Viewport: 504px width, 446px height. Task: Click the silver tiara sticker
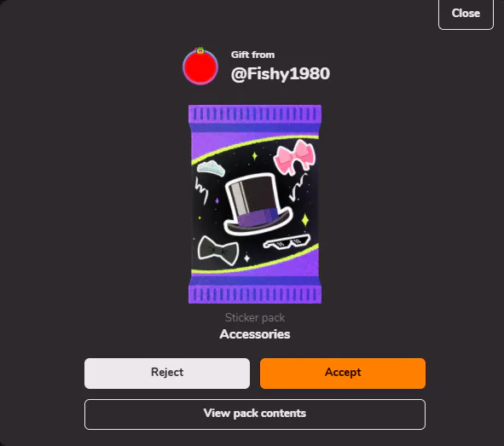tap(211, 168)
